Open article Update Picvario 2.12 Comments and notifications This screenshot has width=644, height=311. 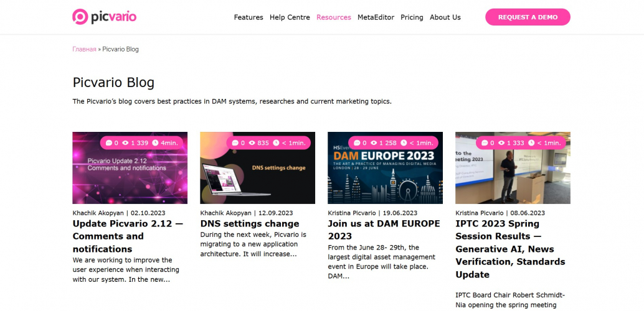(128, 236)
